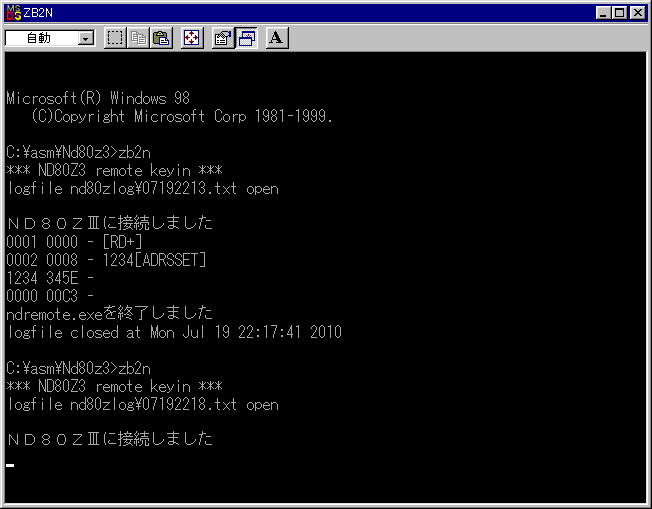Click 'ndremote.exeを終了しました' line

109,314
